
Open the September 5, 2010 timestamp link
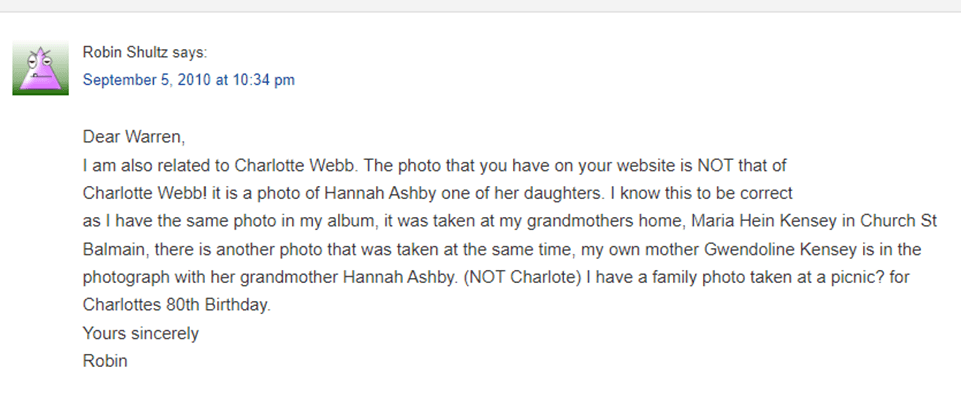point(188,80)
